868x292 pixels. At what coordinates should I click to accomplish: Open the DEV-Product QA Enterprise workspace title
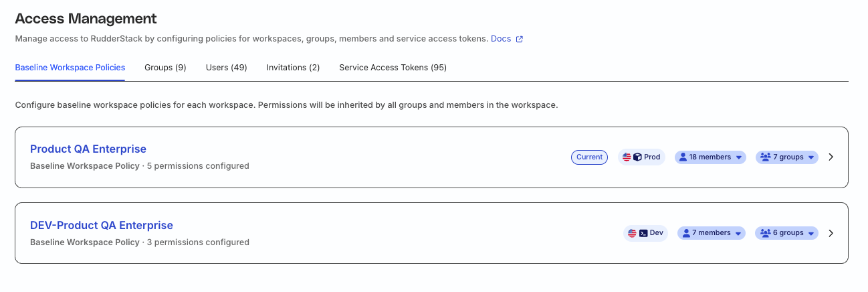[x=102, y=225]
